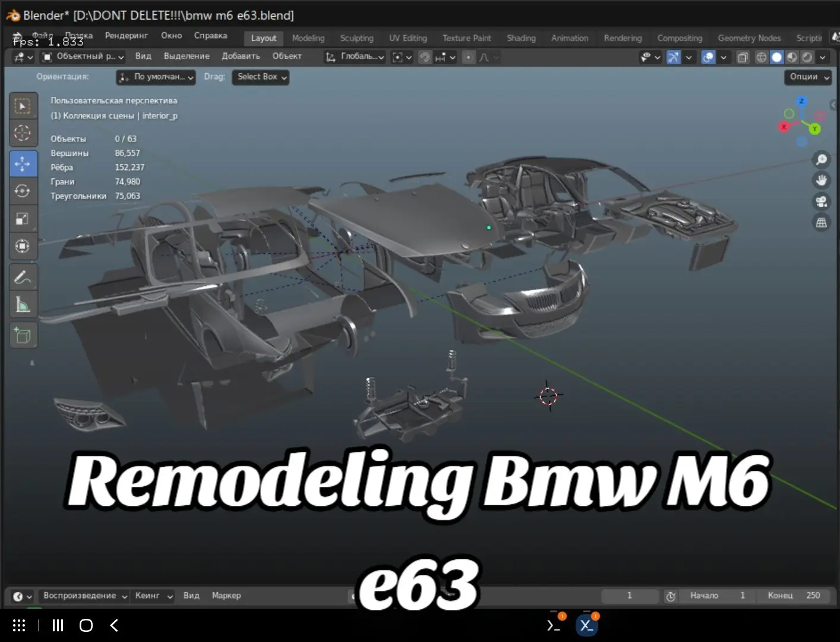
Task: Pick the Scale tool
Action: (x=23, y=219)
